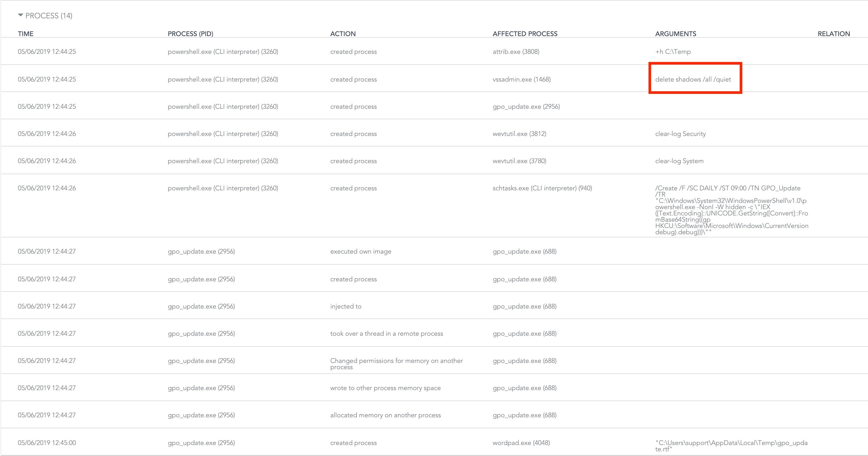The height and width of the screenshot is (456, 868).
Task: Click schtasks.exe (CLI interpreter) (940) entry
Action: coord(542,188)
